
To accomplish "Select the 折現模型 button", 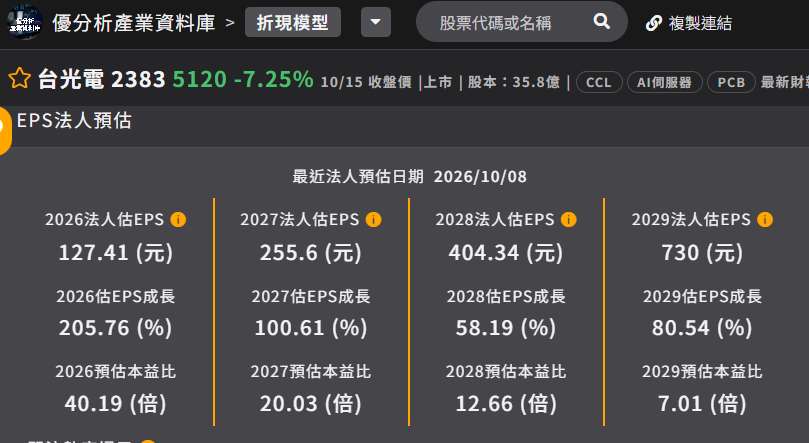I will point(293,22).
